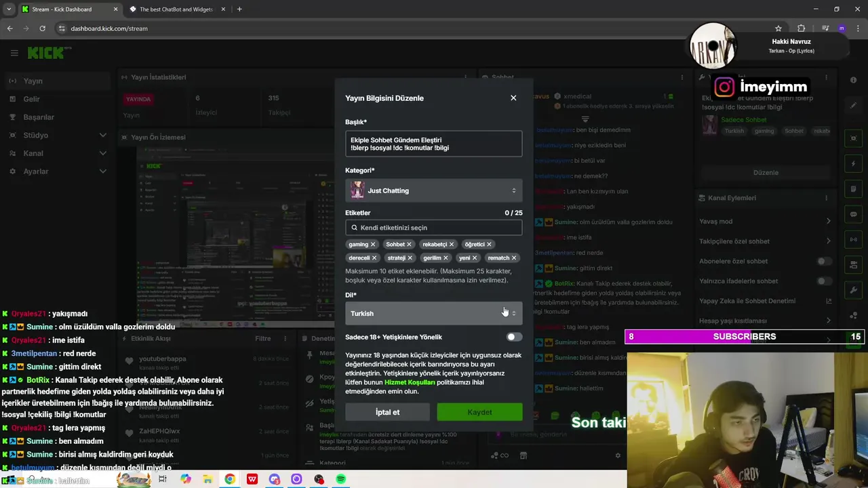868x488 pixels.
Task: Expand Kanal in the sidebar
Action: click(103, 153)
